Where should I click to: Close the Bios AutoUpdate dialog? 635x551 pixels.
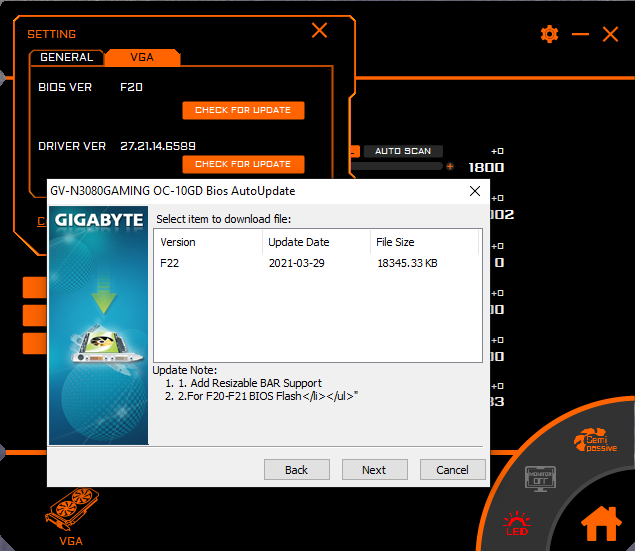tap(475, 191)
